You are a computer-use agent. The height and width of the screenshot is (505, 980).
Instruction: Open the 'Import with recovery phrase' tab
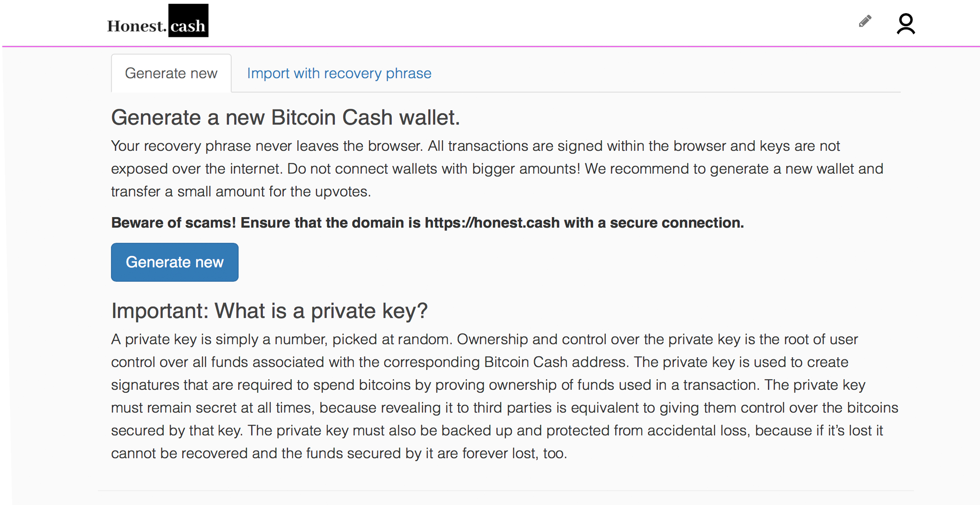click(339, 73)
